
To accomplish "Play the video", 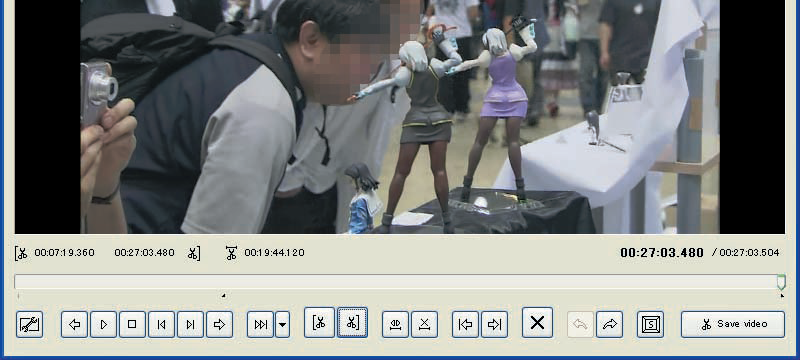I will tap(104, 324).
